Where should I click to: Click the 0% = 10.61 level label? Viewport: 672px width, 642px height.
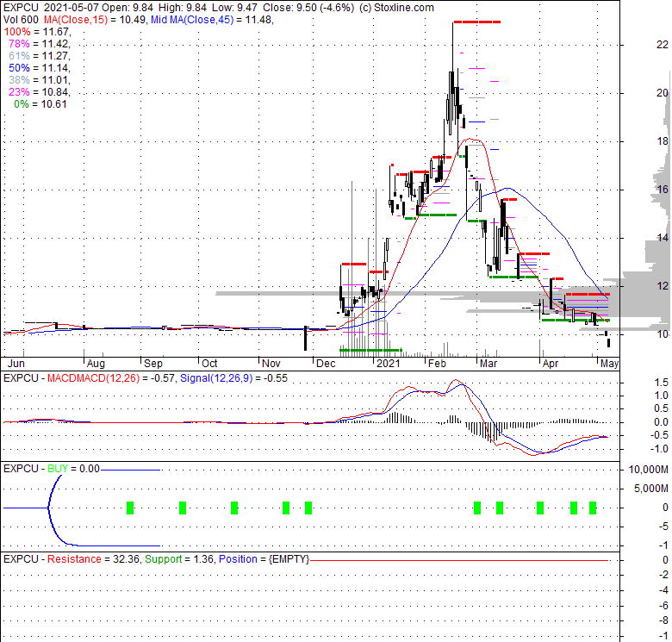point(40,104)
